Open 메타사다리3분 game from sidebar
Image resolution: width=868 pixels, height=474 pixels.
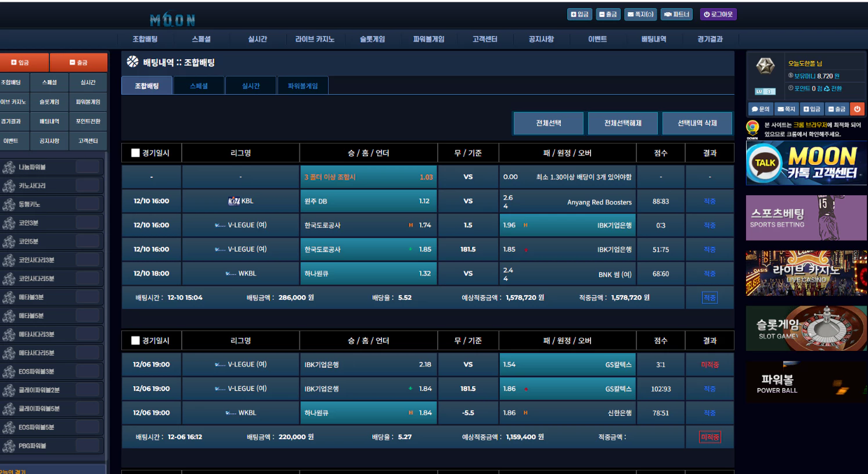tap(52, 335)
